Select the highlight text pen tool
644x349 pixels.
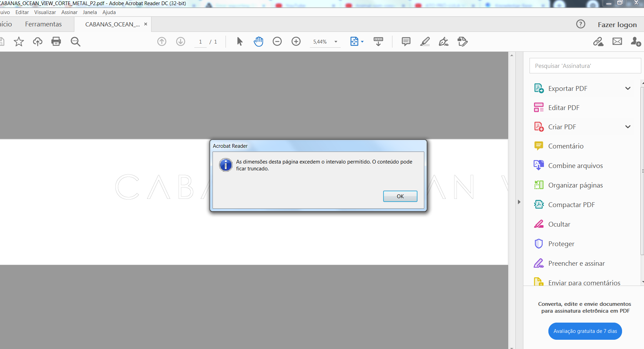pyautogui.click(x=425, y=41)
